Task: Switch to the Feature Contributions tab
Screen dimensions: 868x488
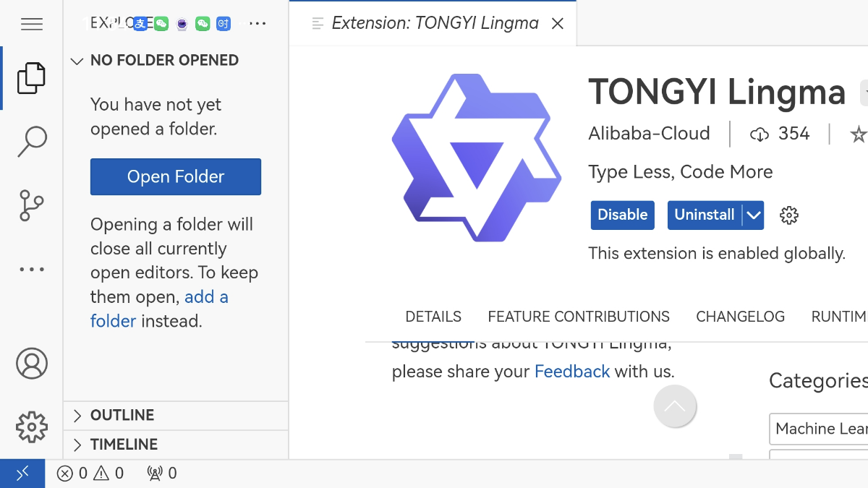Action: pos(579,317)
